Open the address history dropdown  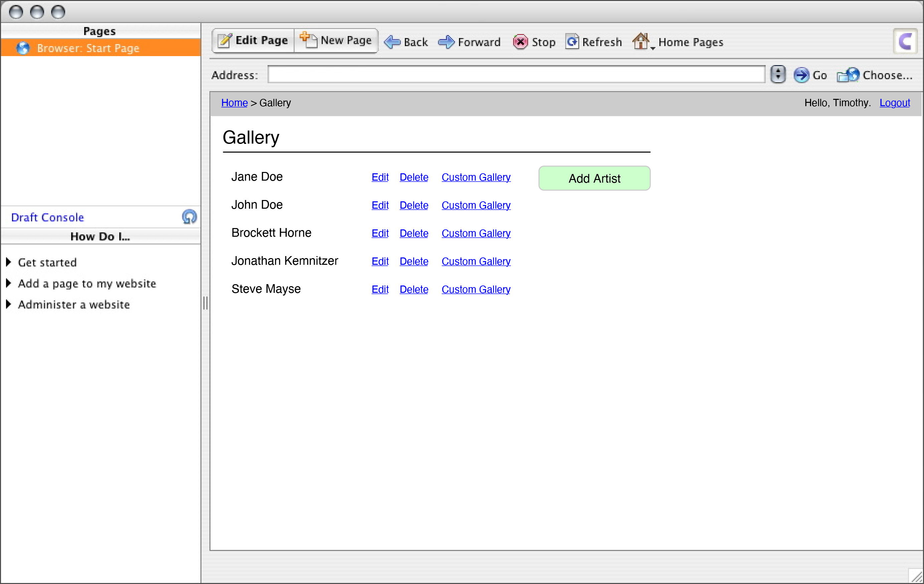(778, 74)
